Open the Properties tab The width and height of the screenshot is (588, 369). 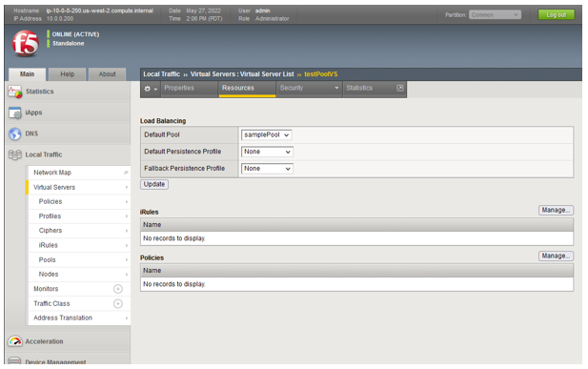click(x=190, y=89)
